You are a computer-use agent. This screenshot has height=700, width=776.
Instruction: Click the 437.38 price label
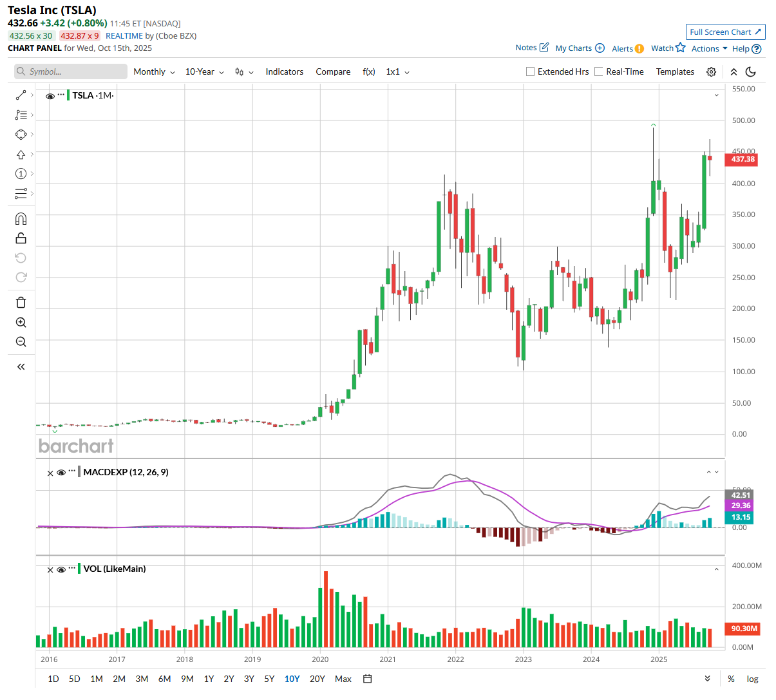tap(741, 159)
